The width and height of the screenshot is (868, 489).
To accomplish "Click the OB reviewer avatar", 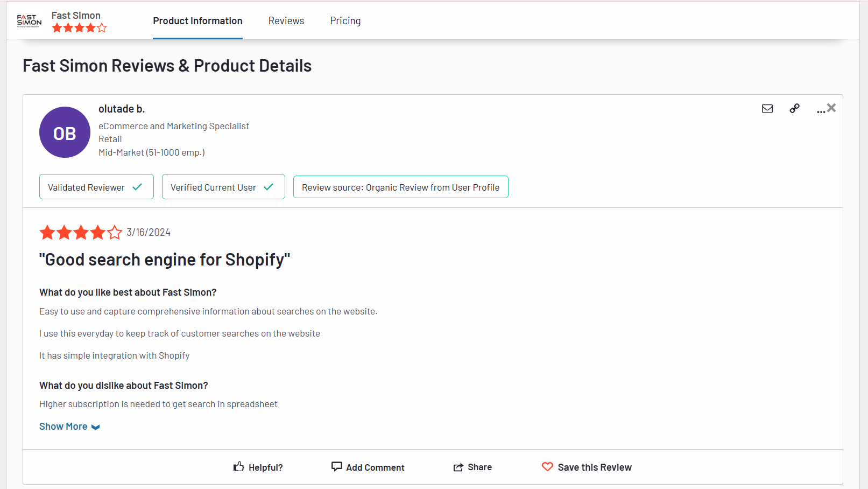I will (65, 132).
